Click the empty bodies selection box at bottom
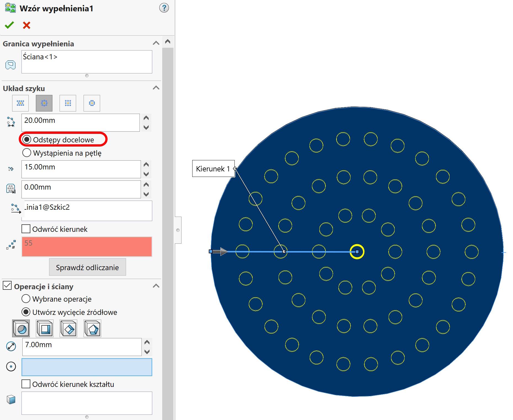This screenshot has width=513, height=420. click(87, 403)
